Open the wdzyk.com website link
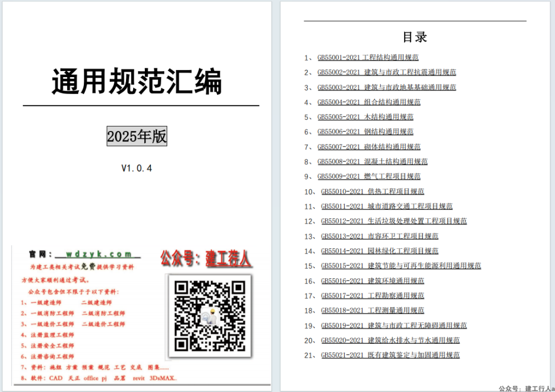This screenshot has width=555, height=392. coord(98,254)
